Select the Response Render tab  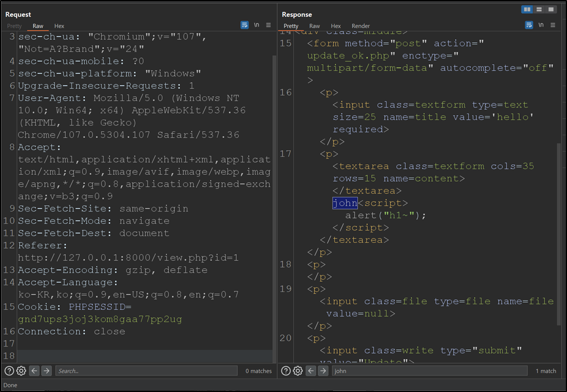pos(361,26)
